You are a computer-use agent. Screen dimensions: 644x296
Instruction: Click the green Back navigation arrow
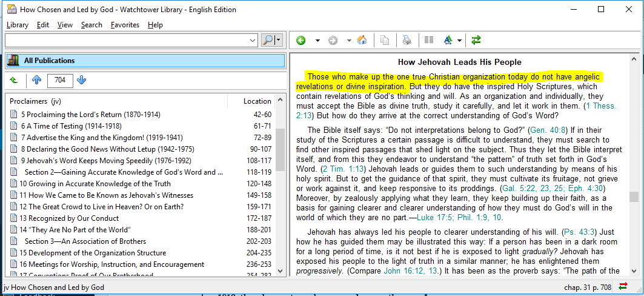coord(301,41)
